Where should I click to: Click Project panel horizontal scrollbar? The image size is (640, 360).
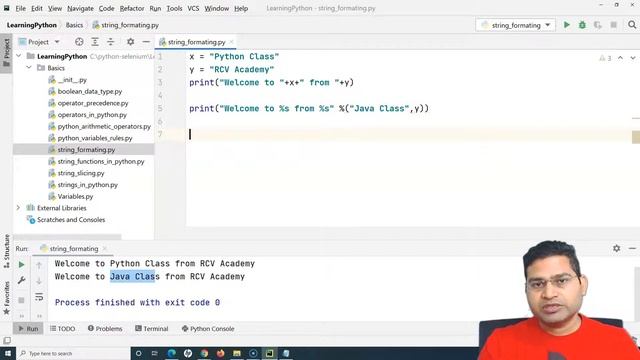click(67, 236)
